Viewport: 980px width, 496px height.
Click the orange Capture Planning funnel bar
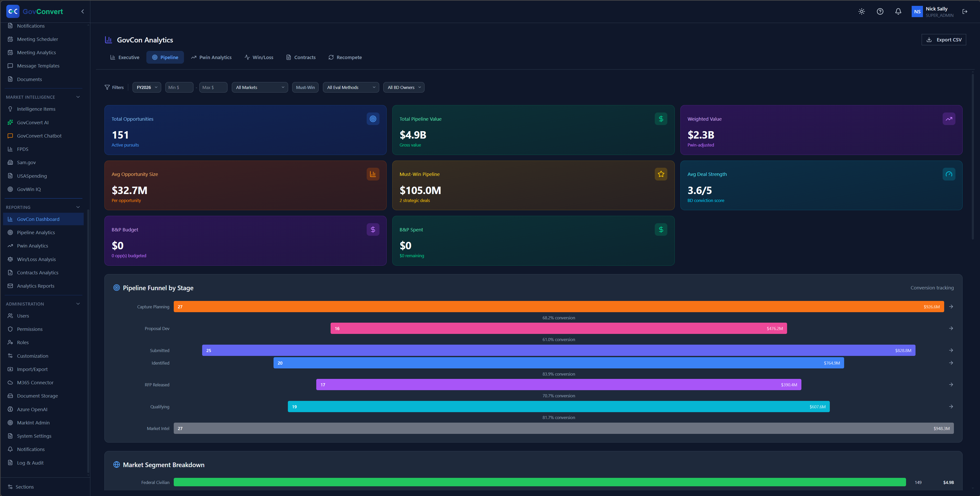point(559,307)
